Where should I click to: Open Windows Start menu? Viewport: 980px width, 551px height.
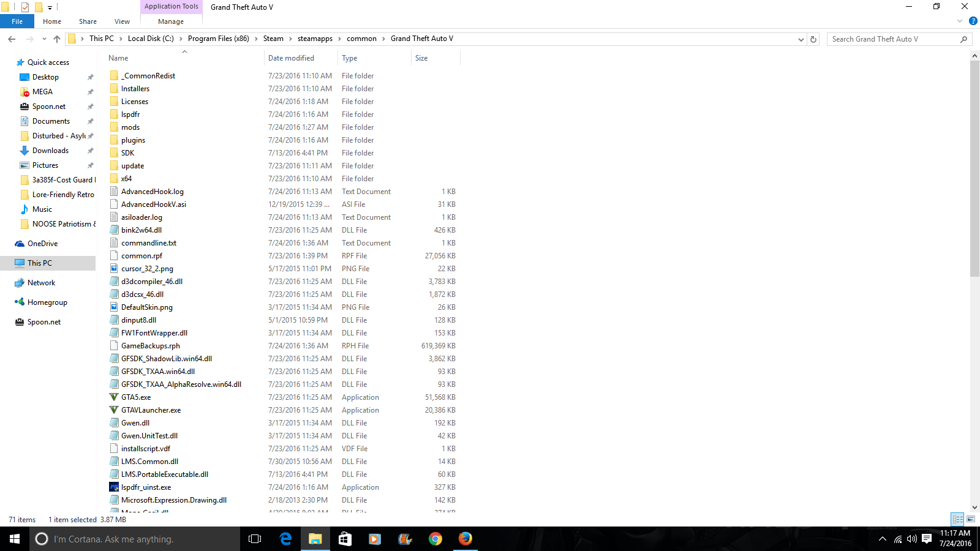tap(15, 539)
